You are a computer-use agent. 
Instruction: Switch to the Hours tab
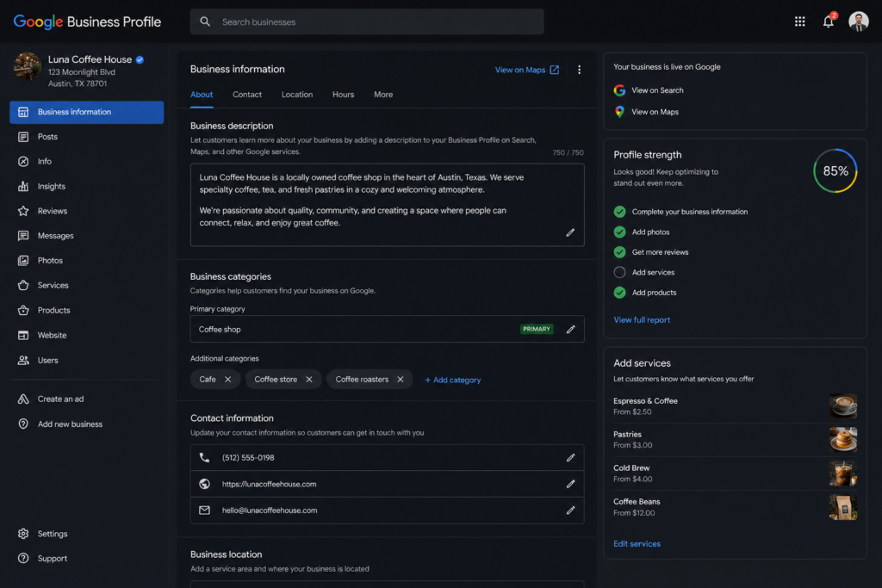(343, 95)
